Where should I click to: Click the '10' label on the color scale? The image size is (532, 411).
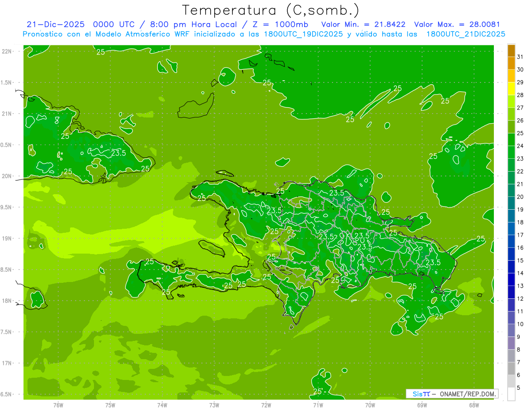[x=520, y=324]
